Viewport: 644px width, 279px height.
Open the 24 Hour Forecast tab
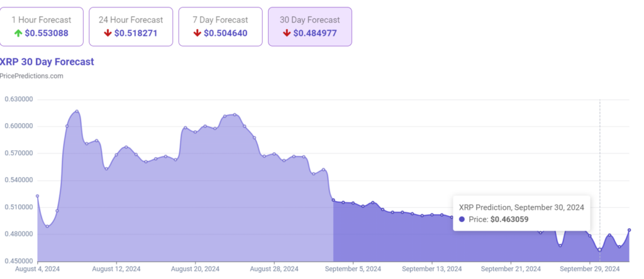click(x=131, y=26)
